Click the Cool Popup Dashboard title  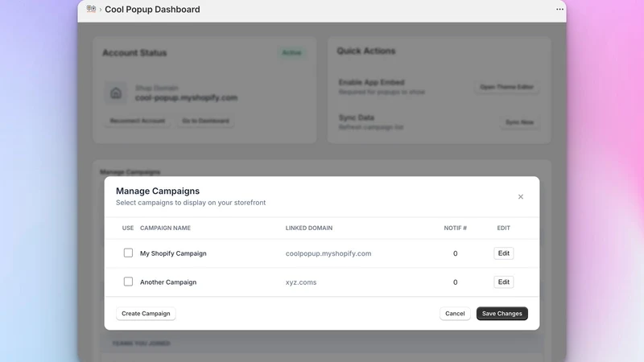coord(152,9)
